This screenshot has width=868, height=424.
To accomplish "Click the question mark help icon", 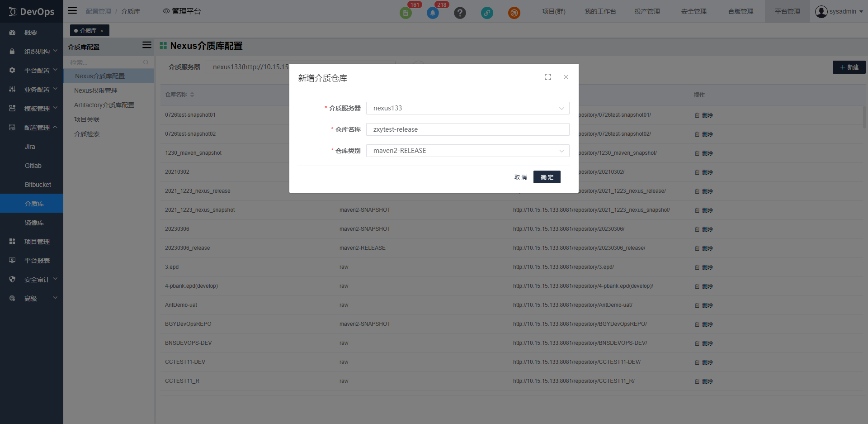I will click(x=460, y=13).
